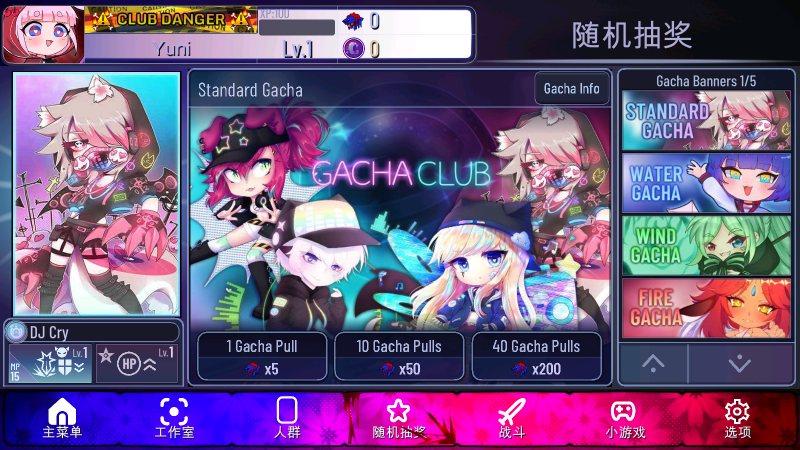Click the purple coin currency icon
The image size is (800, 450).
coord(354,49)
